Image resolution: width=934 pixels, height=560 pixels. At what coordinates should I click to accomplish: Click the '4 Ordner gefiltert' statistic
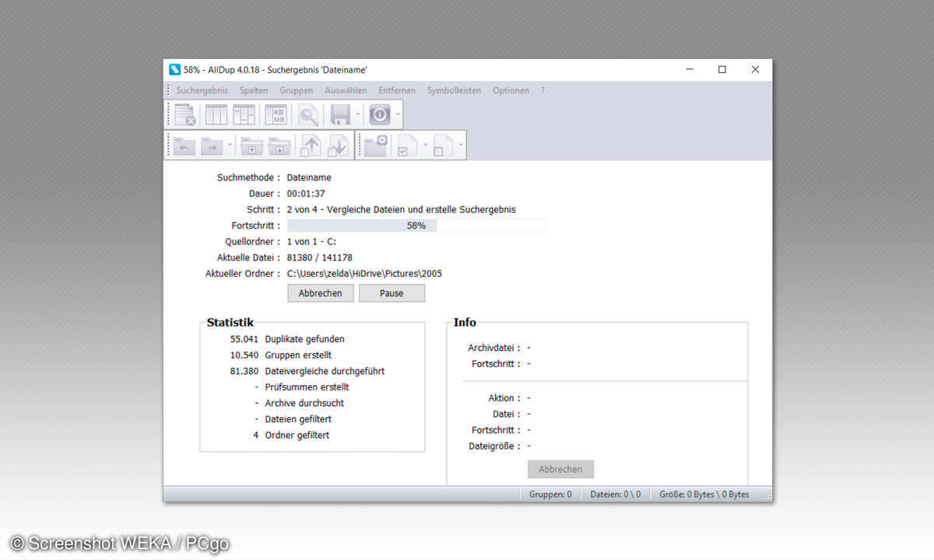coord(291,436)
